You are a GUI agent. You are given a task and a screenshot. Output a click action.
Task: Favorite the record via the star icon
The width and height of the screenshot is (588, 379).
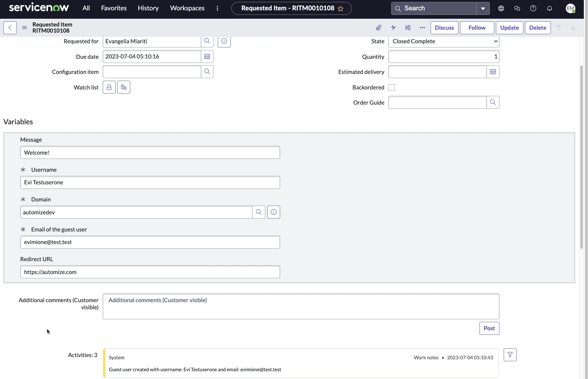coord(341,8)
